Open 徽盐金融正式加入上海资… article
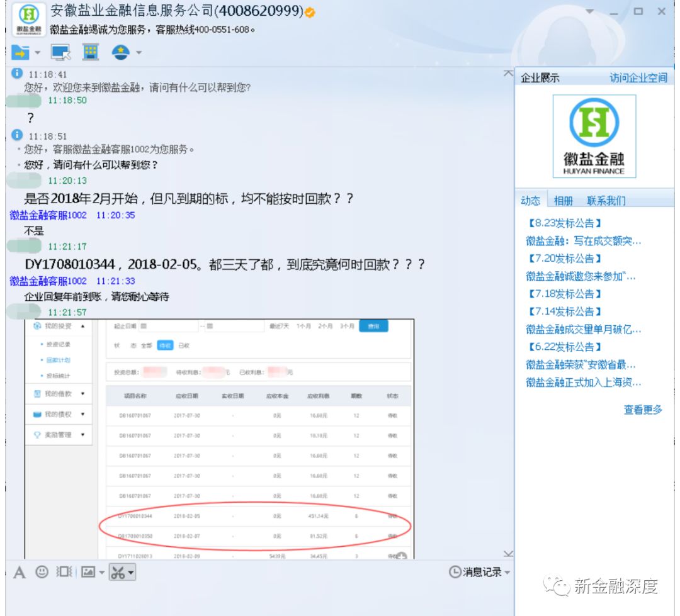The width and height of the screenshot is (680, 616). (x=583, y=383)
